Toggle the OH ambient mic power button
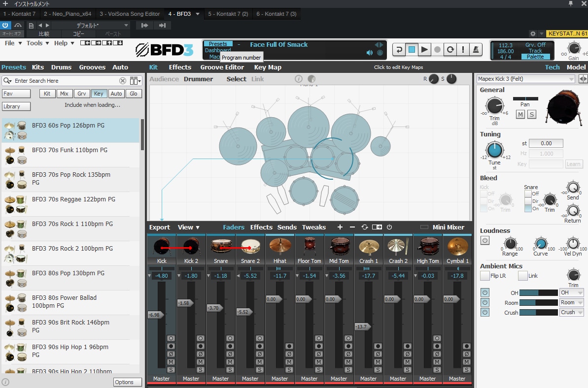 click(x=485, y=292)
